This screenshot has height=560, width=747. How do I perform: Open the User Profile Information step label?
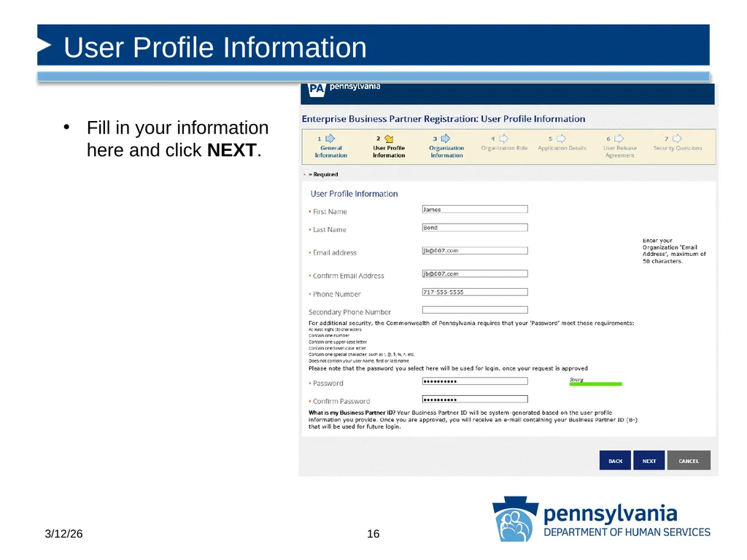coord(389,152)
